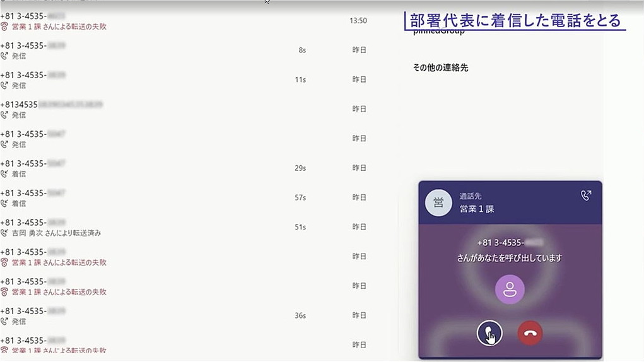
Task: Click the transferred call icon beside 吉岡 勇次
Action: pos(4,233)
